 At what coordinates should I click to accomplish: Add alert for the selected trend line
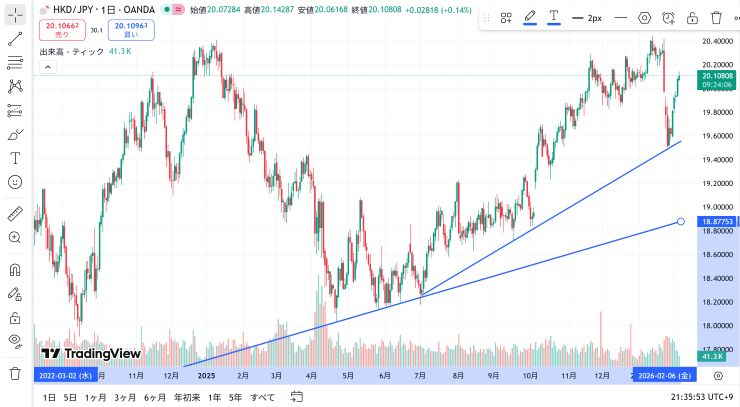667,18
